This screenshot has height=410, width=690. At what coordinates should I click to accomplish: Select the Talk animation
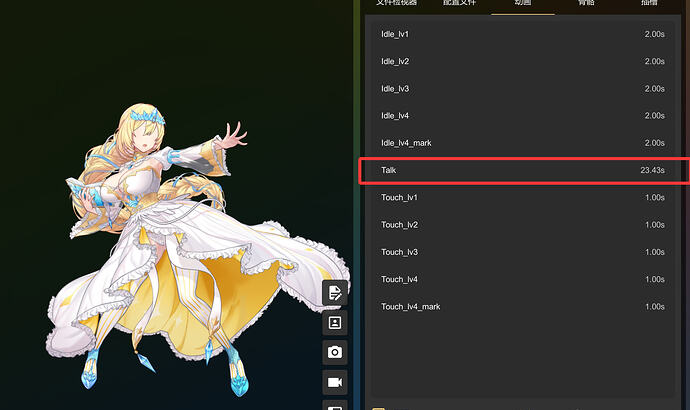[x=522, y=170]
